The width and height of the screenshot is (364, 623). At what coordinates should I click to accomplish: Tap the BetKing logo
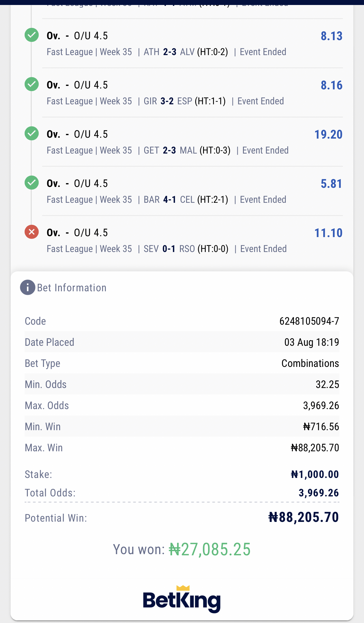[182, 599]
